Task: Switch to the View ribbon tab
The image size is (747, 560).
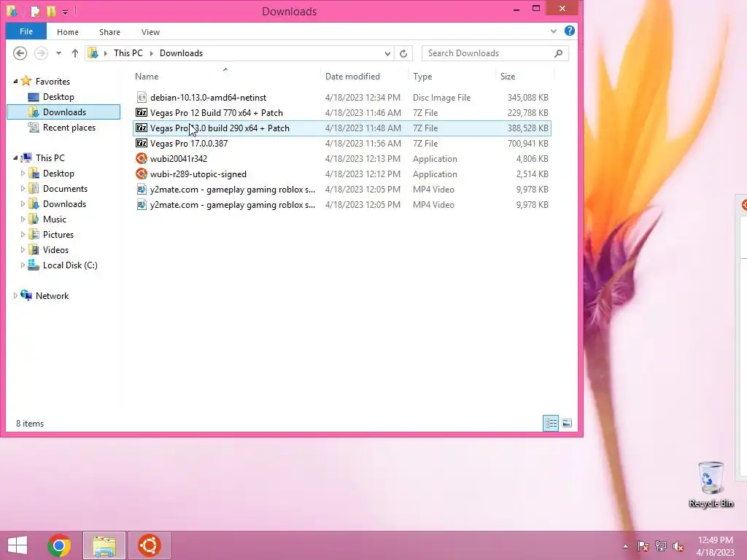Action: pyautogui.click(x=150, y=32)
